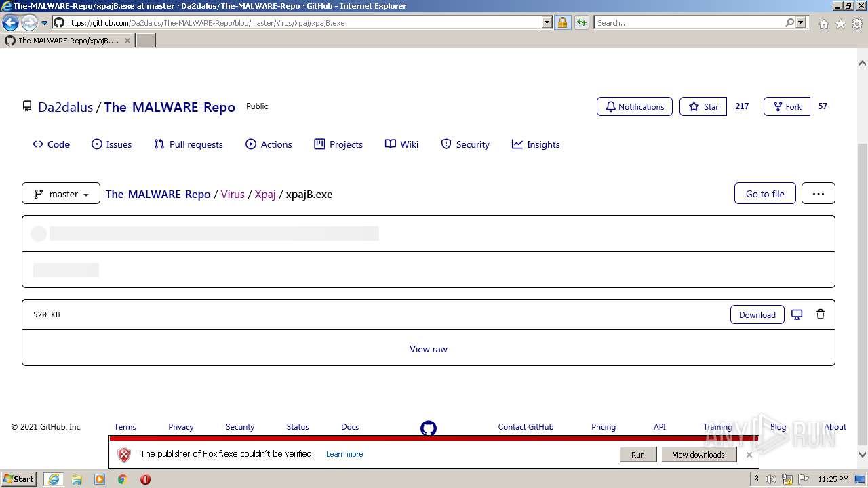This screenshot has height=488, width=868.
Task: Click the browser Back arrow button
Action: (x=11, y=23)
